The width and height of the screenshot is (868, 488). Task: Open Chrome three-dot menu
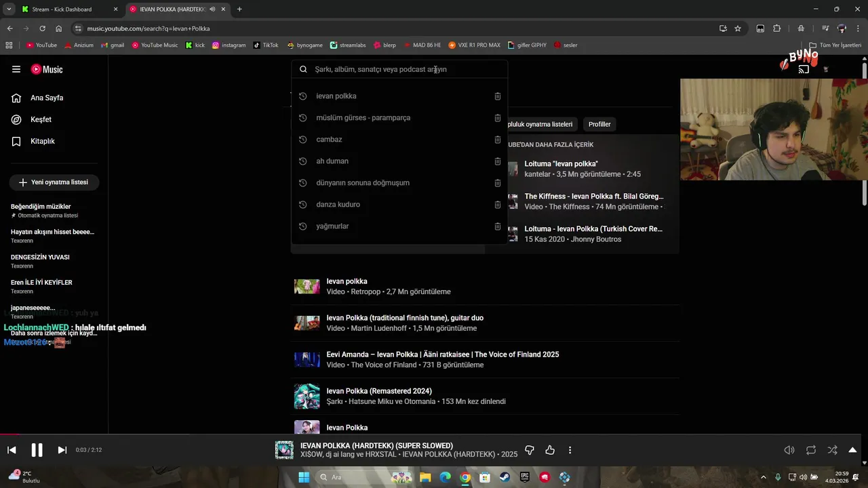click(859, 28)
